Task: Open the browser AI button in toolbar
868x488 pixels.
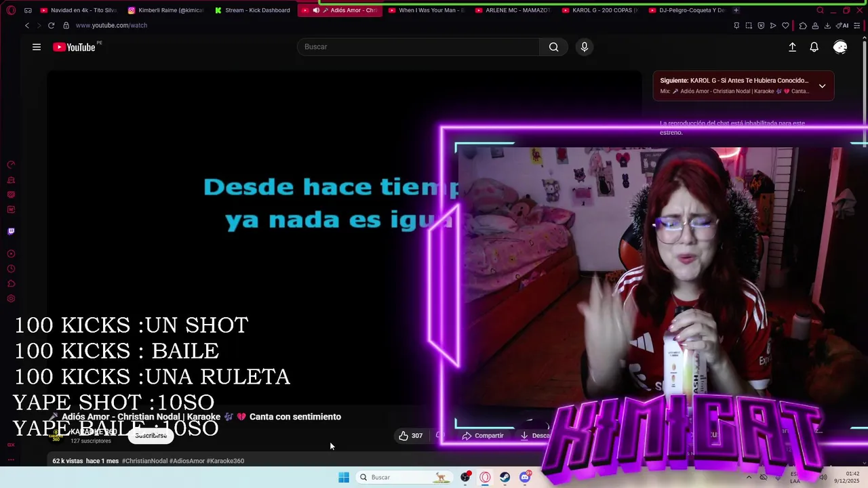Action: click(x=843, y=25)
